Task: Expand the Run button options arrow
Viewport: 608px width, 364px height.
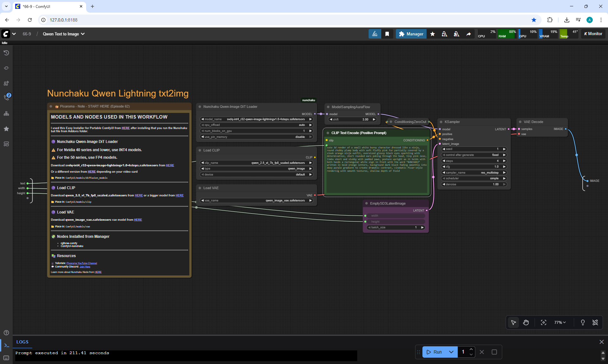Action: (x=451, y=352)
